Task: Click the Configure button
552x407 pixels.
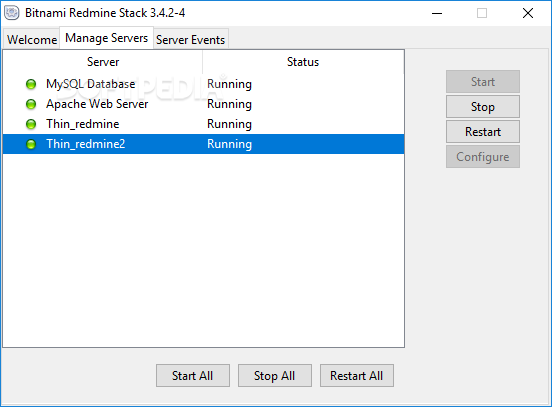Action: (483, 157)
